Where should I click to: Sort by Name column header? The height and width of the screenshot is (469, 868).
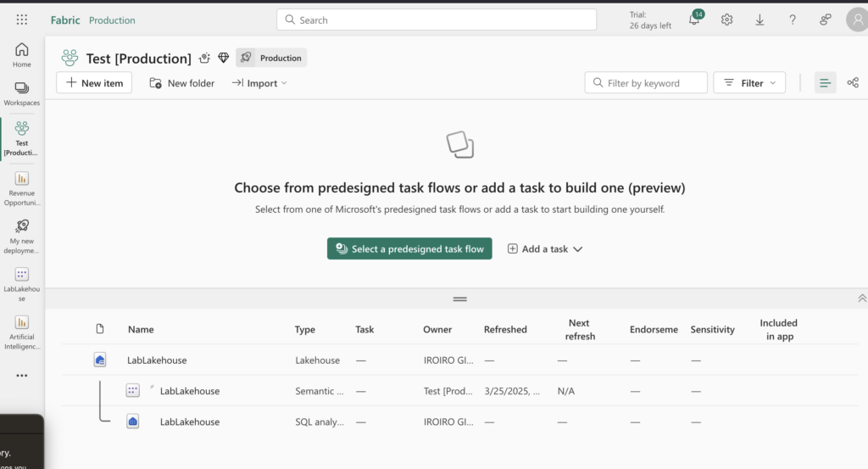click(141, 329)
